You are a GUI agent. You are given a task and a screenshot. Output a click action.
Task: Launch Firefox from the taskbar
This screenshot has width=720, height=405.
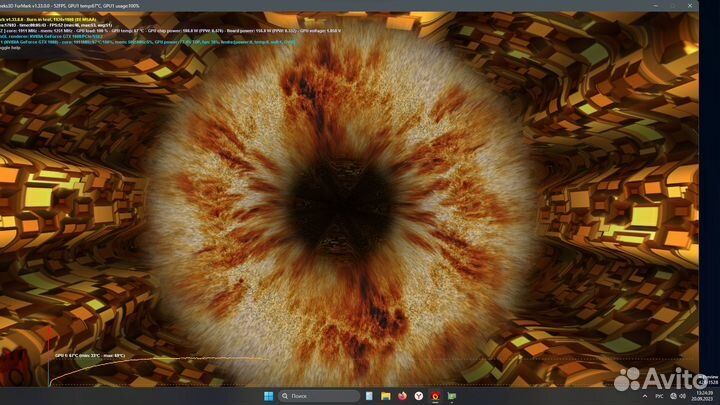pos(402,397)
